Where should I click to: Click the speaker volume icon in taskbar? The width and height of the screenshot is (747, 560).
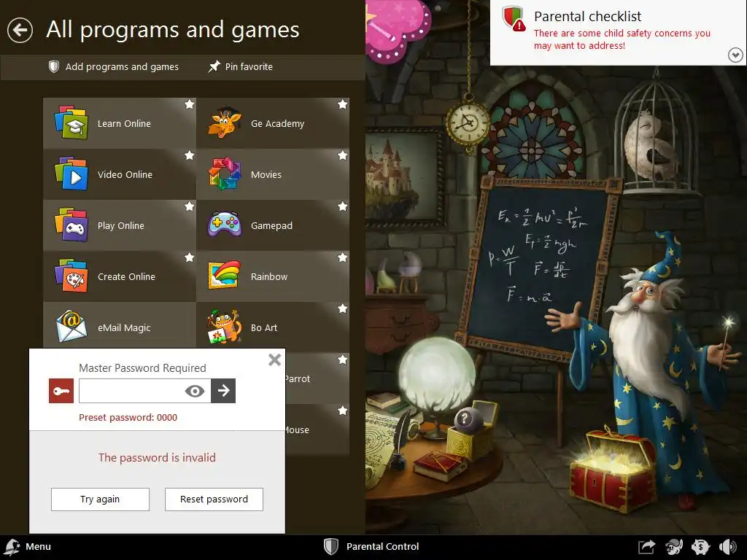pos(727,547)
